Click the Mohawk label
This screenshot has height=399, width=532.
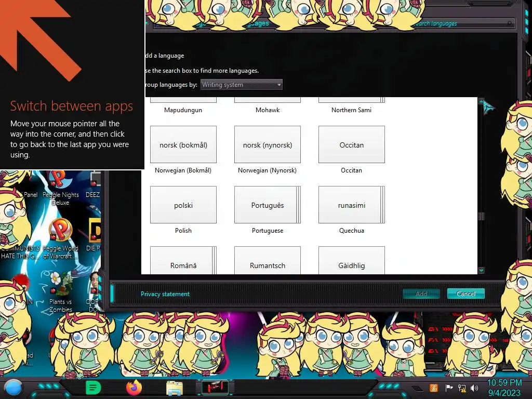[x=268, y=110]
